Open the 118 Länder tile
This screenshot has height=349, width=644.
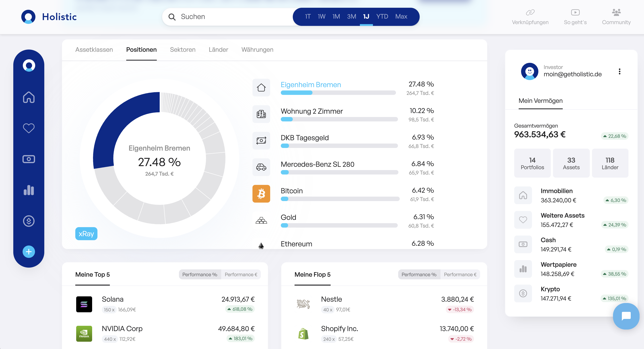(610, 163)
